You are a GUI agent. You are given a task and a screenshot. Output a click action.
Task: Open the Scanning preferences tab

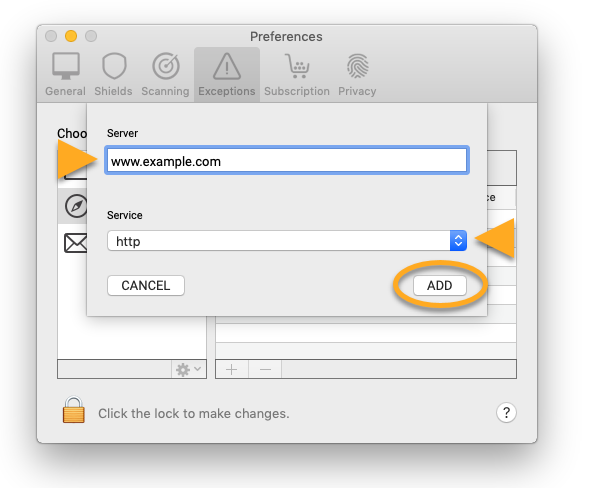[x=165, y=75]
